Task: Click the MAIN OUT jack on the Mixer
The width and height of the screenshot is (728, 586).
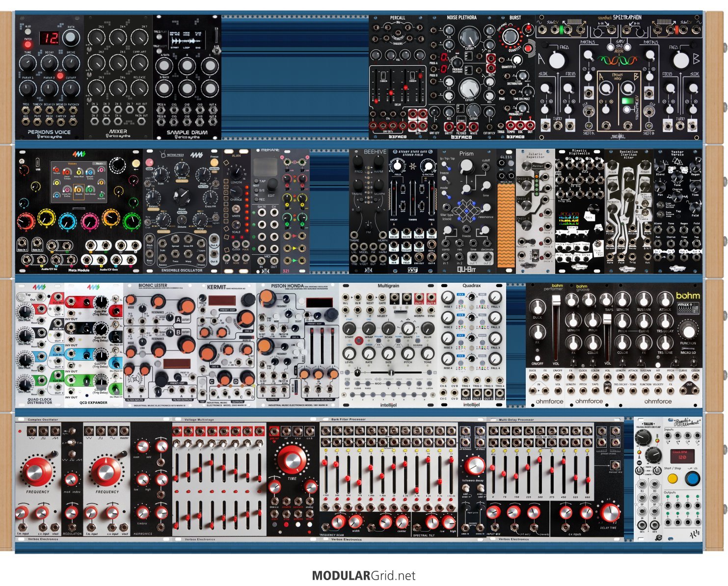Action: pos(141,122)
